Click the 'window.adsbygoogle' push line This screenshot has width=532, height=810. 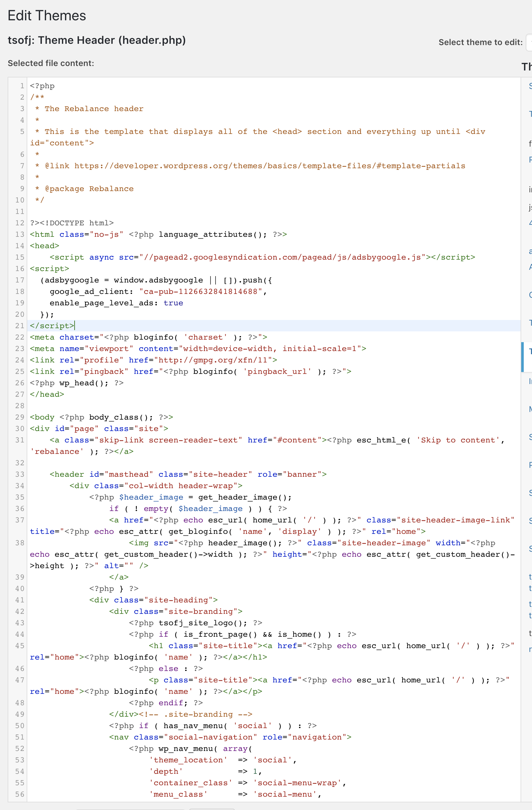(x=156, y=280)
